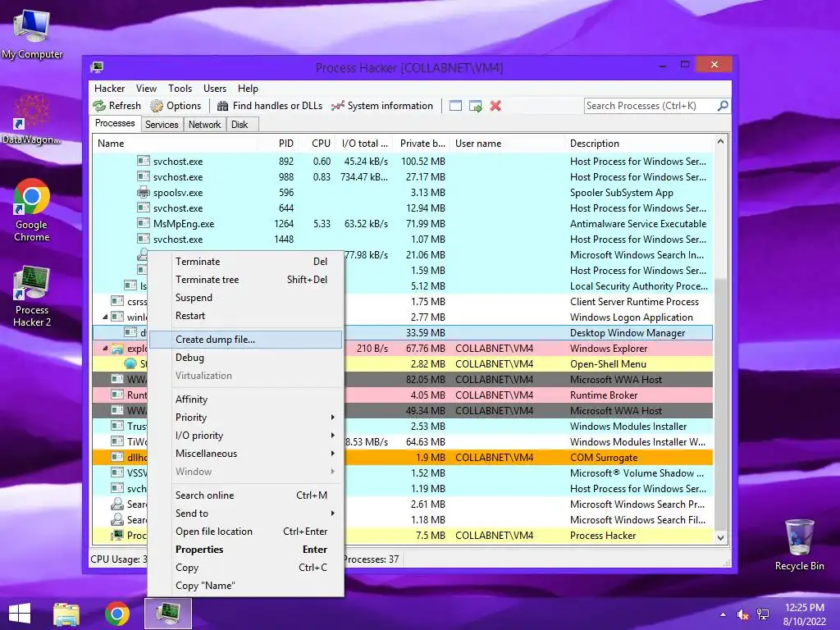
Task: Choose Open file location menu entry
Action: (x=245, y=532)
